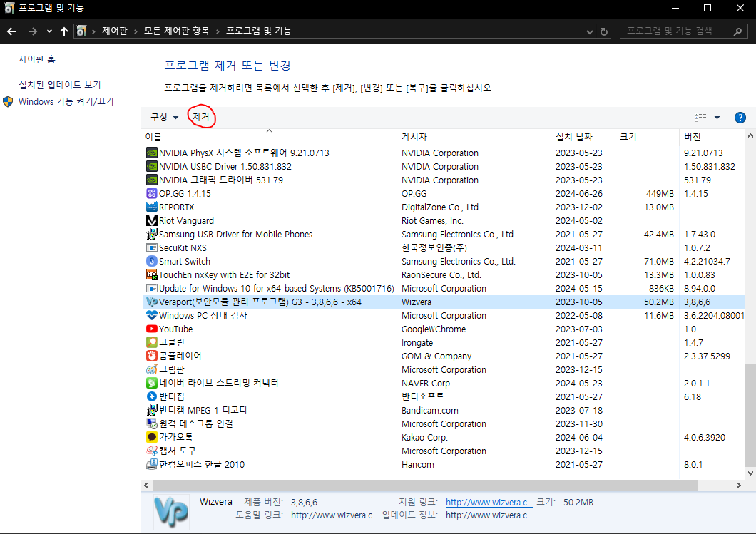This screenshot has height=534, width=756.
Task: Click the 반디집 program icon
Action: click(x=151, y=396)
